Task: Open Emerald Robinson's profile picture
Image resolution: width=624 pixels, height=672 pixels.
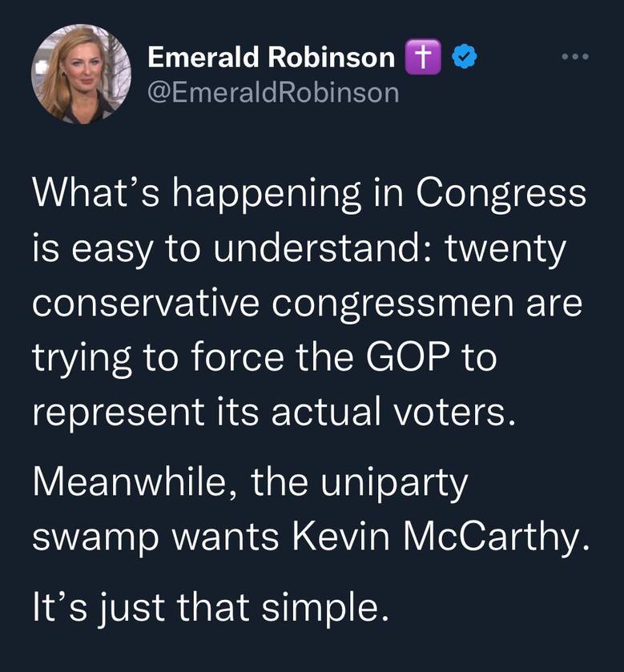Action: (x=81, y=74)
